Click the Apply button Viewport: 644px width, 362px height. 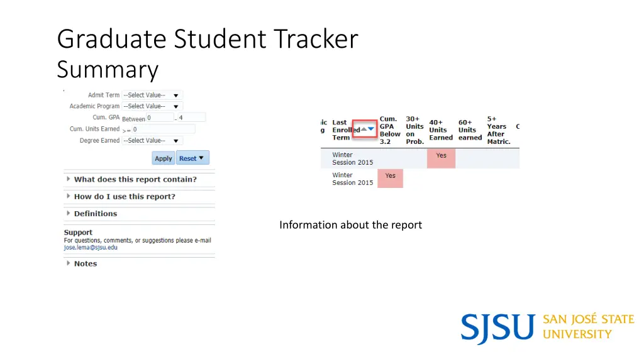[x=163, y=158]
